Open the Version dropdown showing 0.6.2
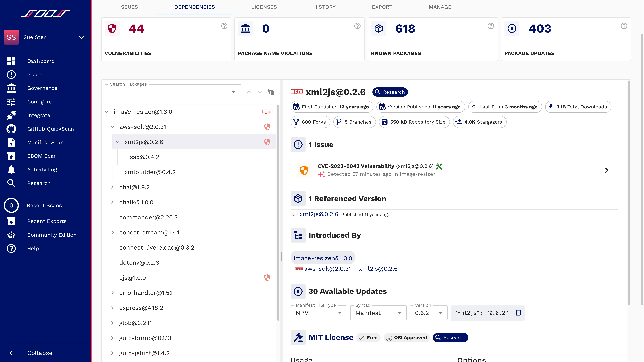Screen dimensions: 644x362 [429, 313]
